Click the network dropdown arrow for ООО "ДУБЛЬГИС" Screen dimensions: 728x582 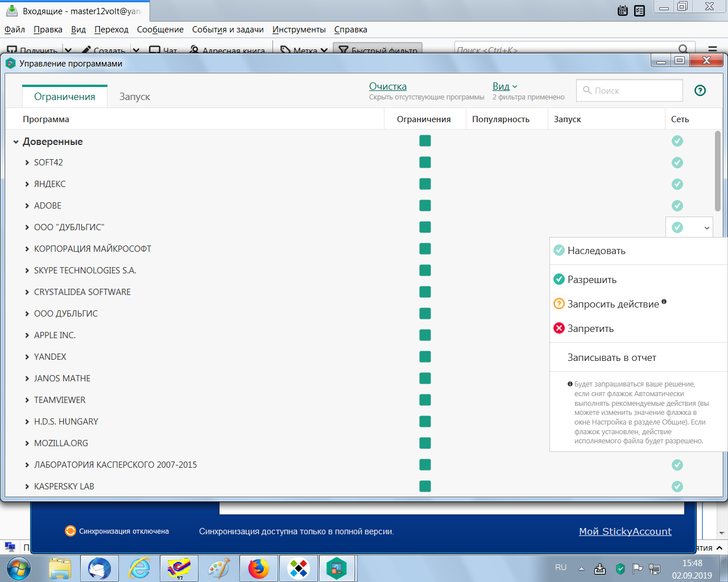tap(707, 228)
